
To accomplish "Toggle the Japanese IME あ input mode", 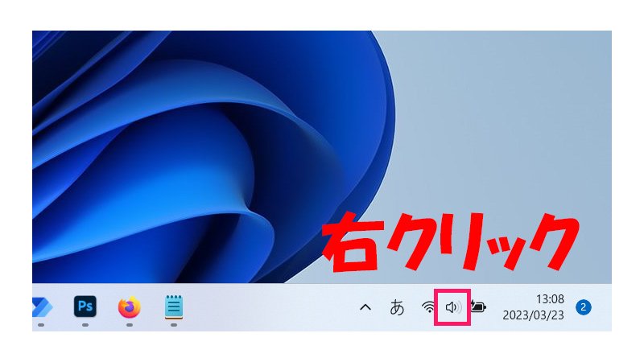I will [397, 307].
